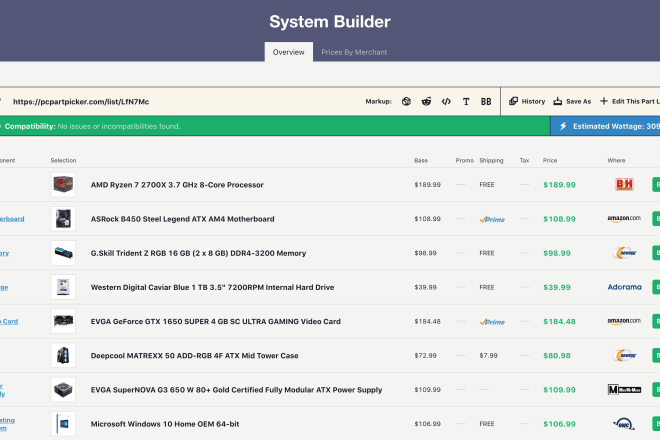This screenshot has width=660, height=440.
Task: Click merchant logo in power supply row
Action: click(624, 389)
